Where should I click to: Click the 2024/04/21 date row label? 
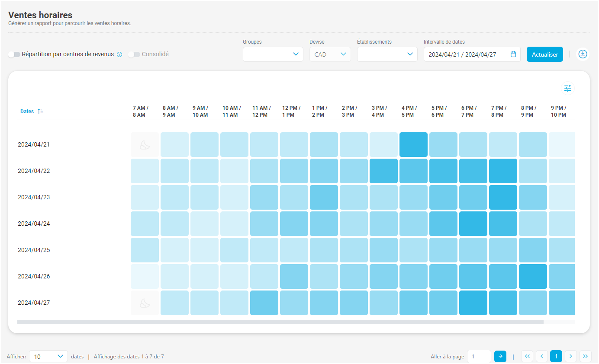[x=34, y=144]
